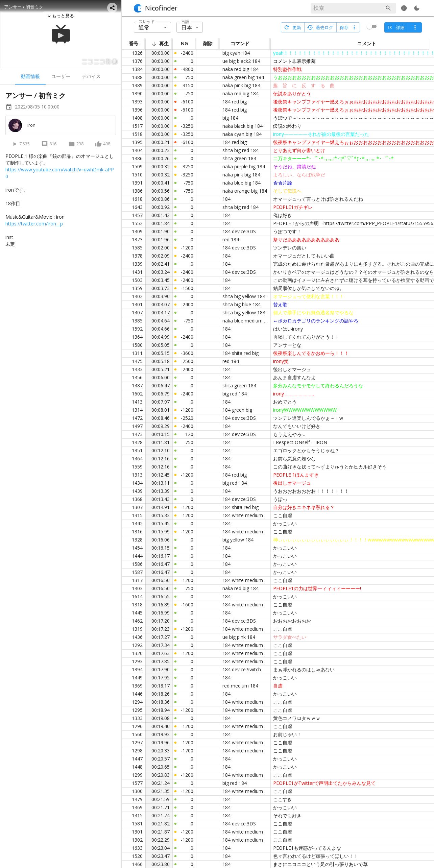Open the twitter.com/iron__p link

34,224
